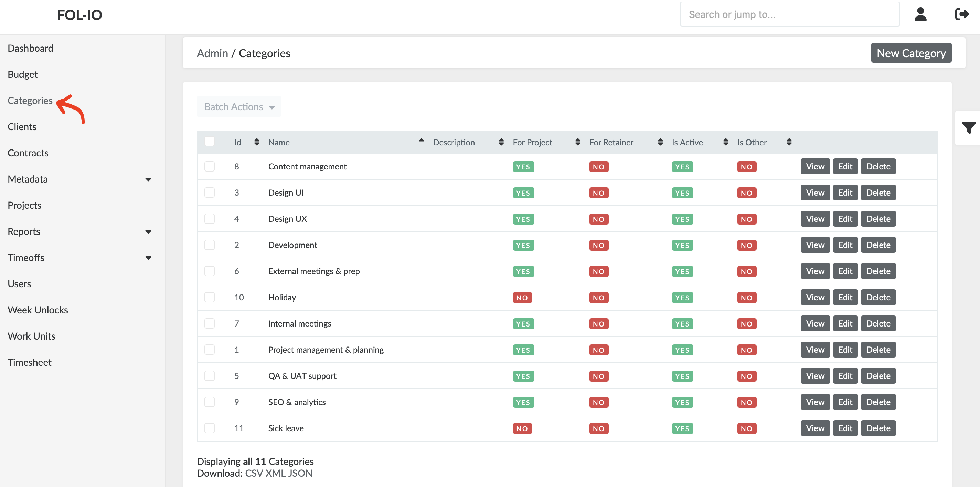Sort by Is Active column arrows
Image resolution: width=980 pixels, height=487 pixels.
pos(725,142)
